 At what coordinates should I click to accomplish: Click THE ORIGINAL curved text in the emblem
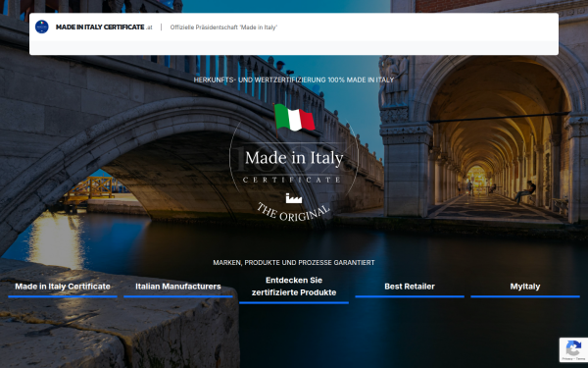tap(293, 213)
